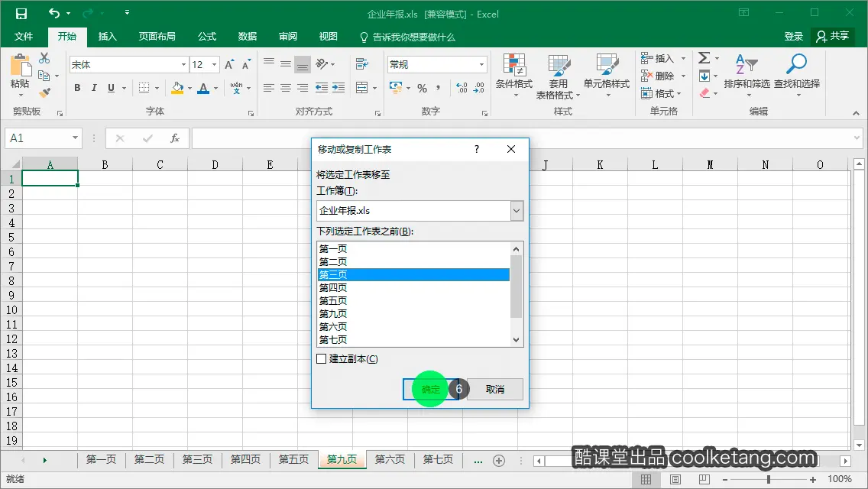Viewport: 868px width, 489px height.
Task: Switch to the Data tab
Action: (x=247, y=37)
